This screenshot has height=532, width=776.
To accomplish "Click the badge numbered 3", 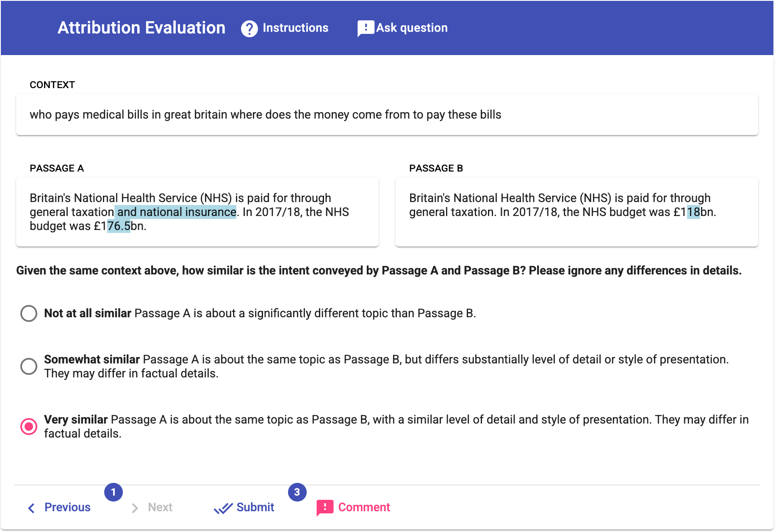I will tap(297, 492).
